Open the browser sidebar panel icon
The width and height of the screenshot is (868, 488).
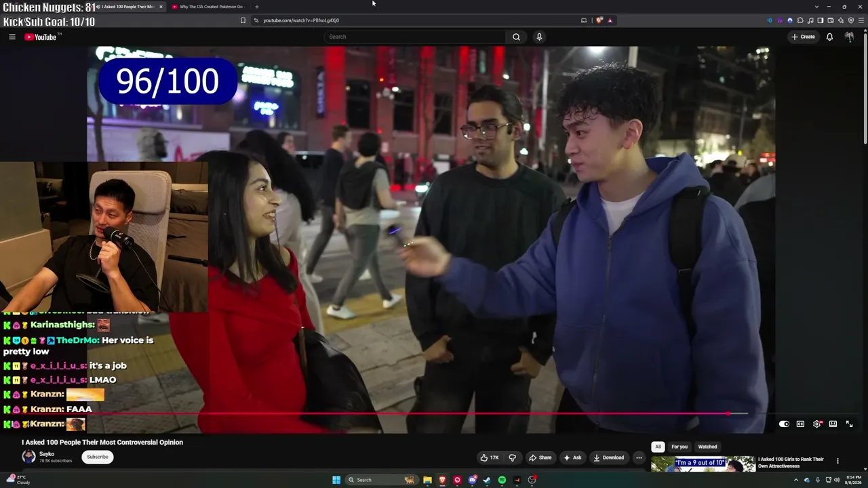click(821, 20)
